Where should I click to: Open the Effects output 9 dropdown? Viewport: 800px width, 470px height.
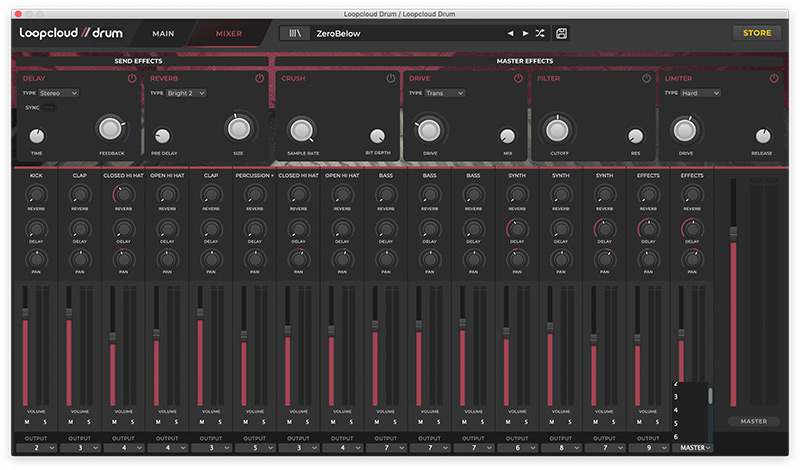pos(648,448)
